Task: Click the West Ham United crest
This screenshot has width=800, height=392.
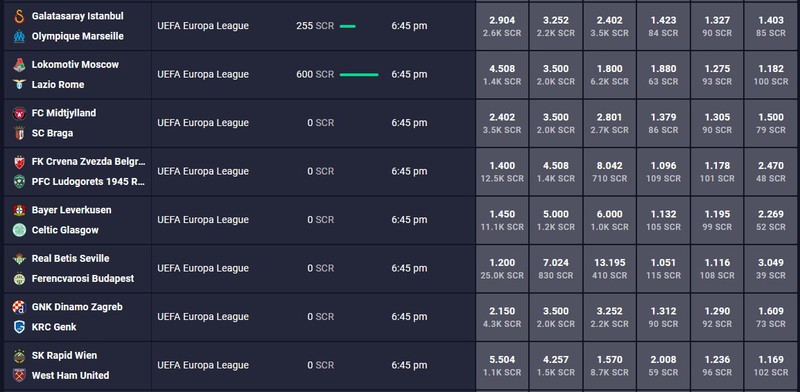Action: [19, 376]
